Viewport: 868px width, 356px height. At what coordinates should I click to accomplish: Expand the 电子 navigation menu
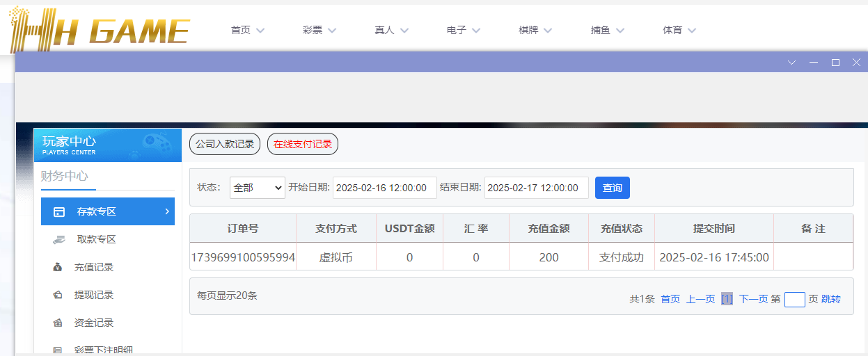[x=464, y=31]
